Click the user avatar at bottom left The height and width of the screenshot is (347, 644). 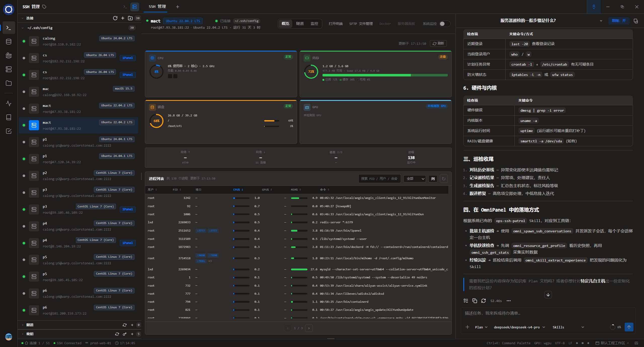click(x=9, y=337)
